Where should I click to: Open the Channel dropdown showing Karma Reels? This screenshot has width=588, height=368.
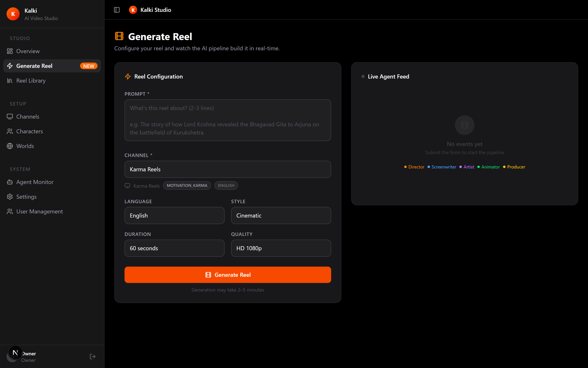coord(228,169)
